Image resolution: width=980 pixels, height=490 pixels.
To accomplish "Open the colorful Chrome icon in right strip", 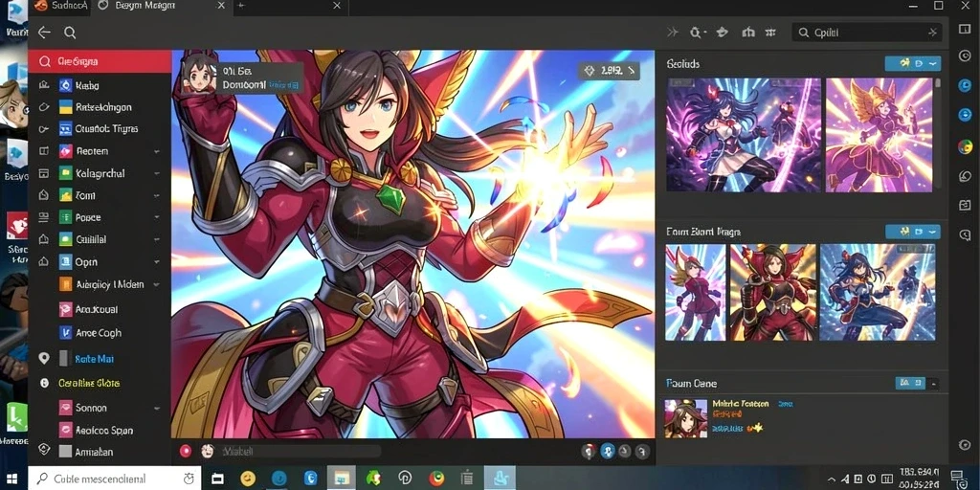I will click(x=965, y=146).
